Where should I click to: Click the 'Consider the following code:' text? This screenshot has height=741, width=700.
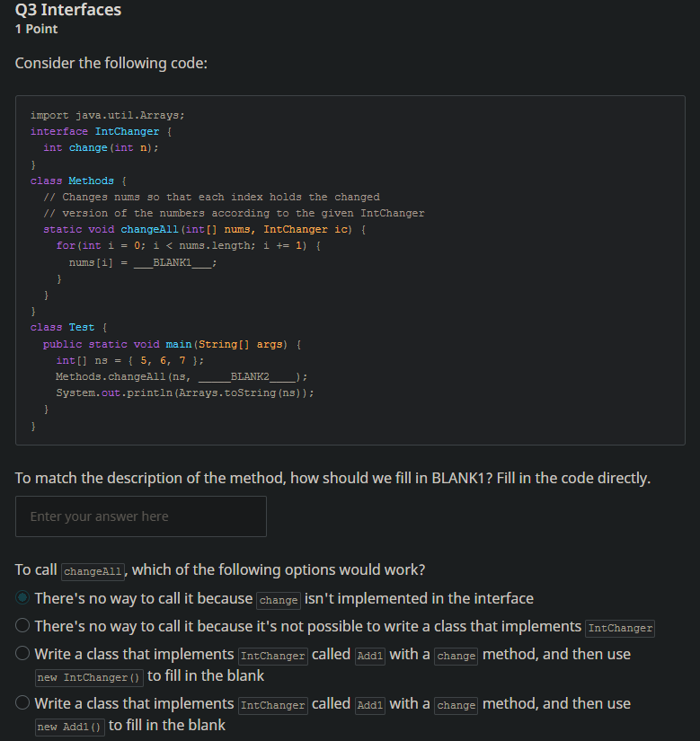111,63
